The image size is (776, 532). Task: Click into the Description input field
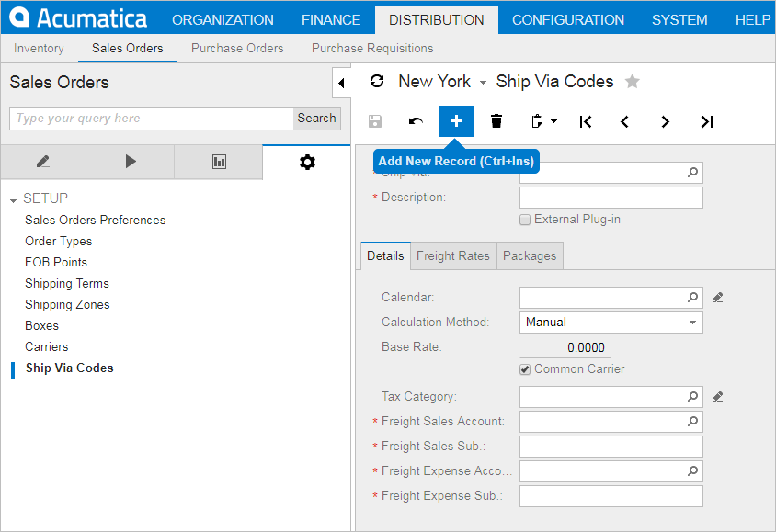pyautogui.click(x=611, y=198)
